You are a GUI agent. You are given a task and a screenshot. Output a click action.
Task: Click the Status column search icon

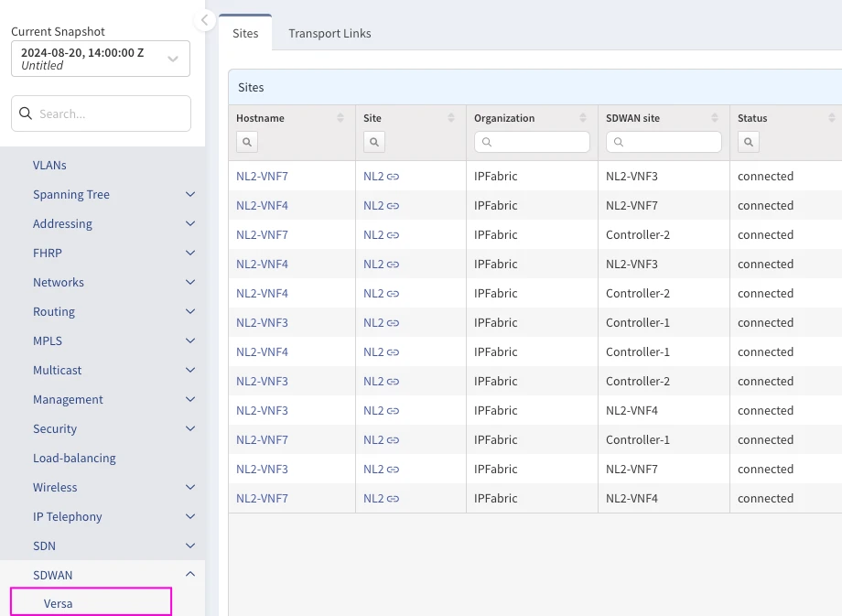tap(749, 142)
